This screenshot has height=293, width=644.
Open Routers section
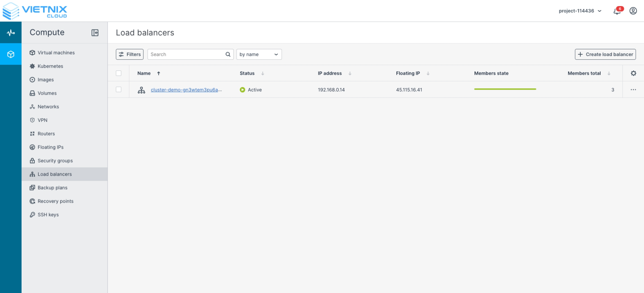[x=65, y=134]
